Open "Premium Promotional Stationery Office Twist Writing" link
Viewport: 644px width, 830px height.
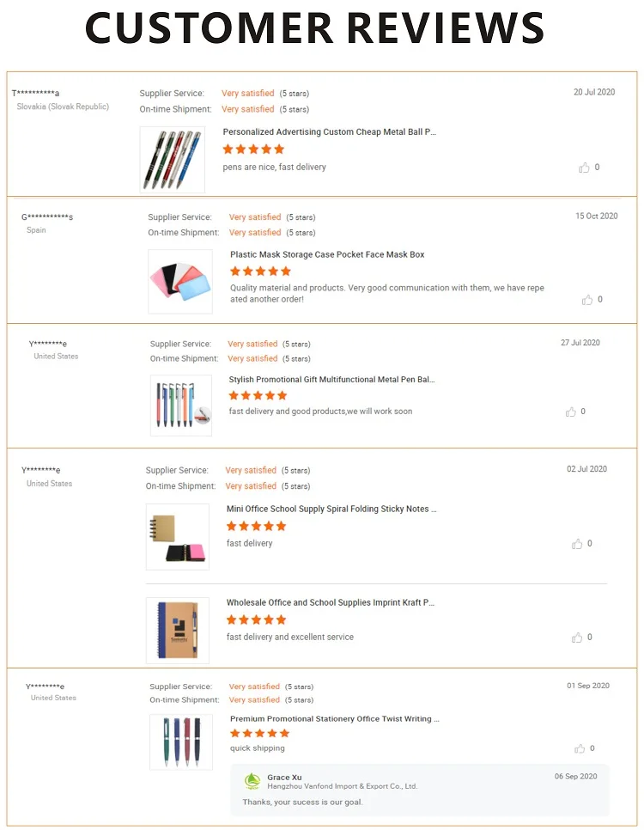(334, 719)
